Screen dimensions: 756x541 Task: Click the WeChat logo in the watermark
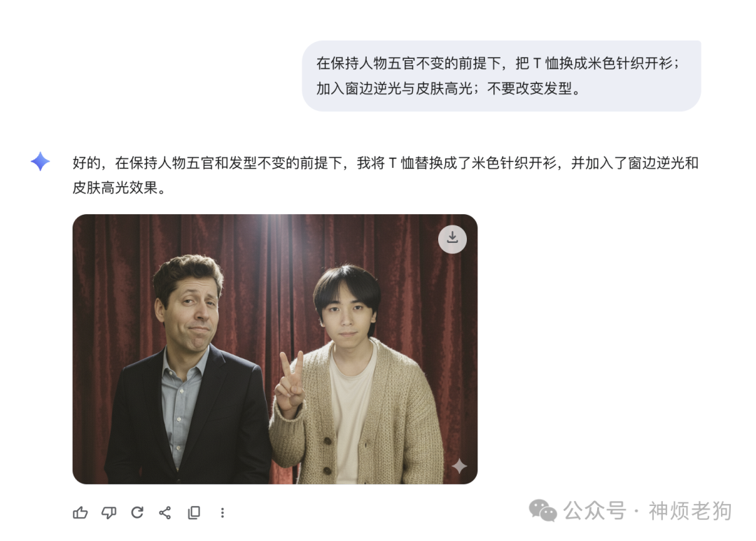click(x=543, y=511)
